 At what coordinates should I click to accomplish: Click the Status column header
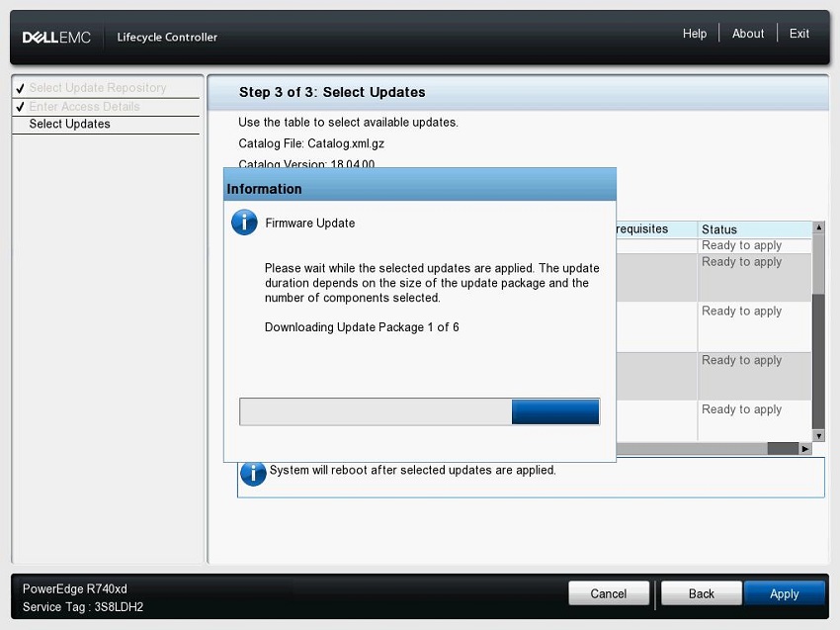coord(754,229)
